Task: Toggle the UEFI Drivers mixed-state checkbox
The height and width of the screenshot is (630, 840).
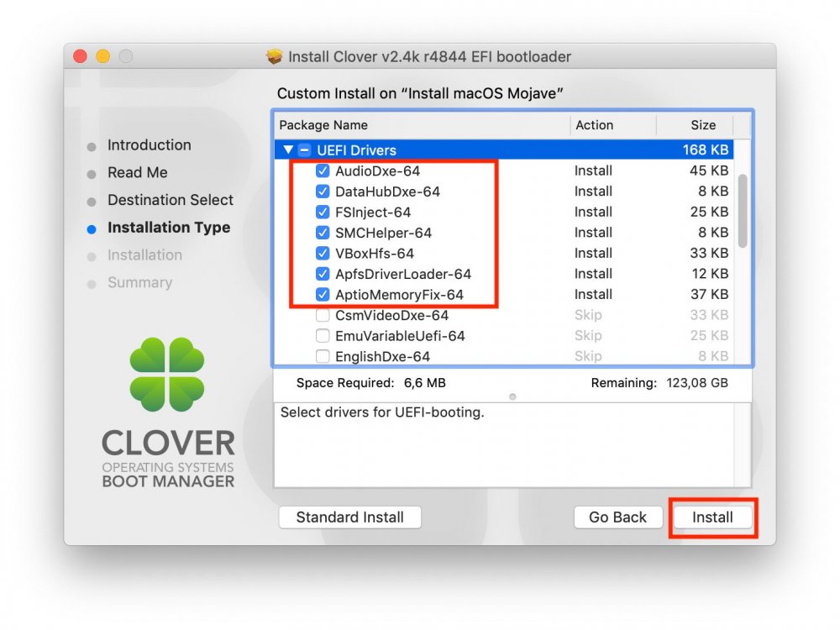Action: point(304,150)
